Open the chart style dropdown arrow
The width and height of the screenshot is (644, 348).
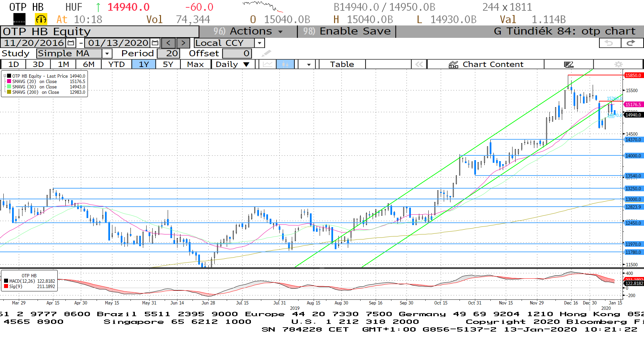click(x=309, y=64)
